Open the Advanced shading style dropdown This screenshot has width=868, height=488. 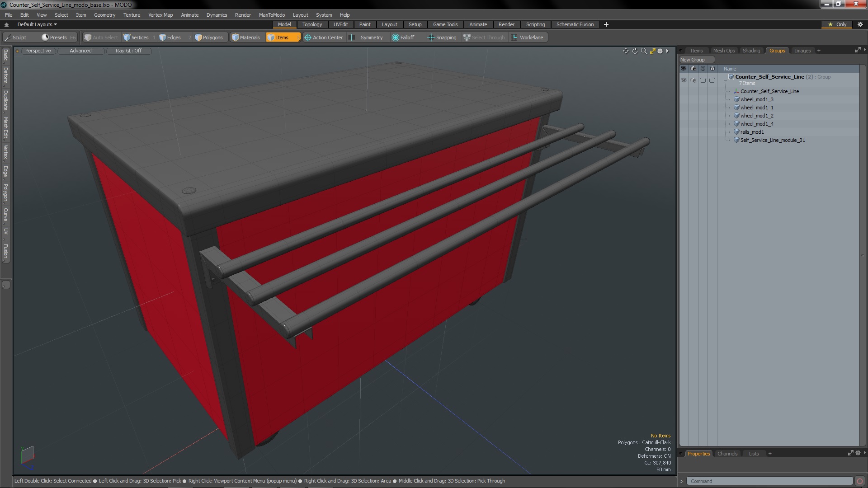point(80,51)
